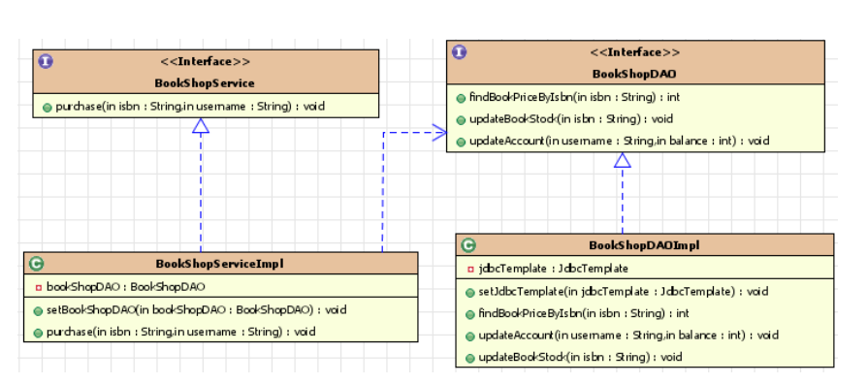Click realization arrowhead under BookShopService box
The width and height of the screenshot is (868, 384).
click(x=201, y=126)
